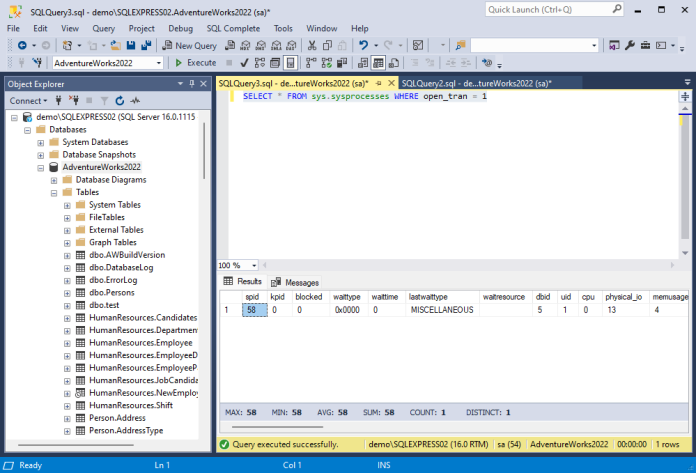Click the Object Explorer filter icon
696x473 pixels.
[x=104, y=101]
